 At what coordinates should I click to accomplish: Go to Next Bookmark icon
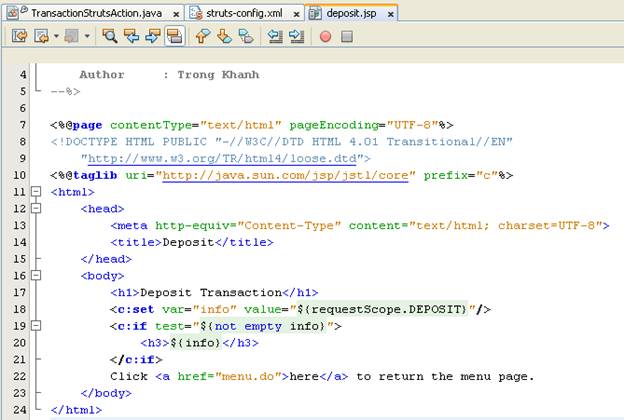click(x=224, y=36)
